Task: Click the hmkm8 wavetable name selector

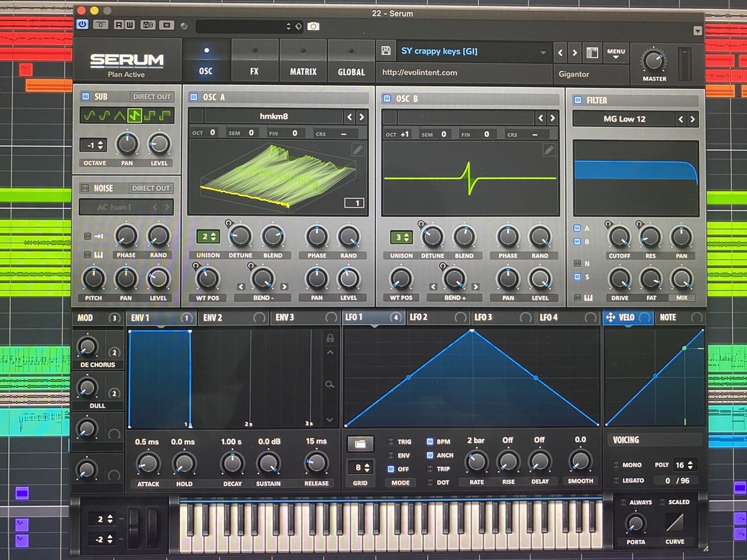Action: tap(274, 116)
